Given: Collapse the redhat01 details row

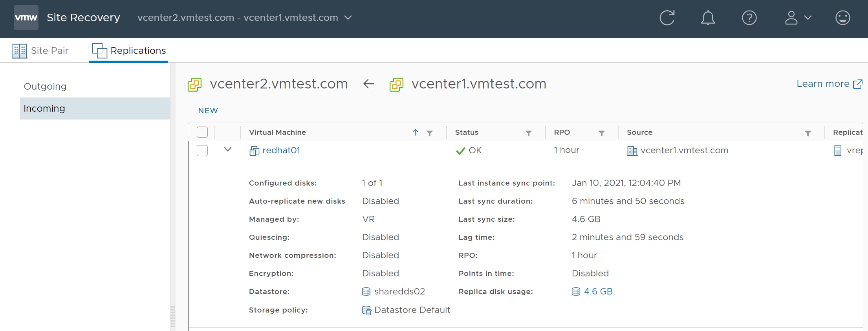Looking at the screenshot, I should tap(228, 150).
